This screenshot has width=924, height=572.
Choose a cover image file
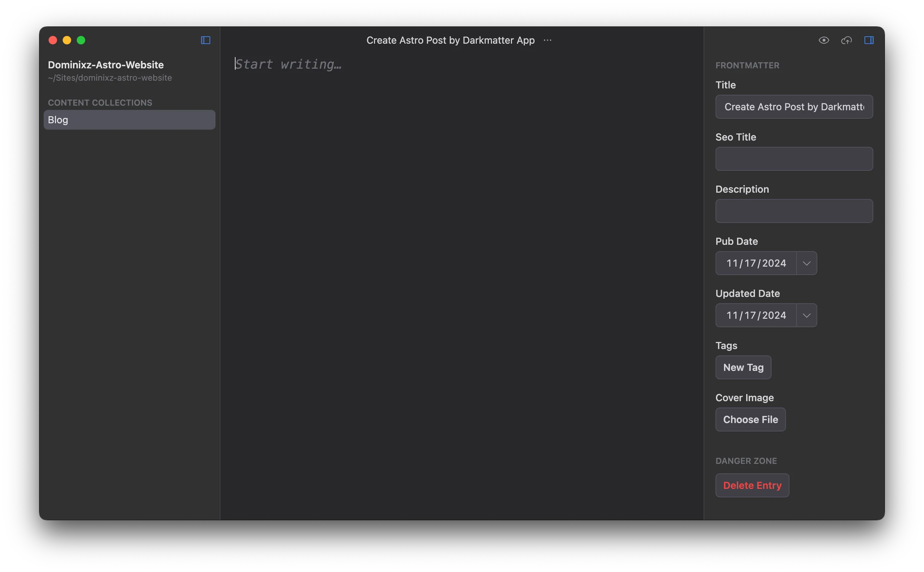pos(750,419)
